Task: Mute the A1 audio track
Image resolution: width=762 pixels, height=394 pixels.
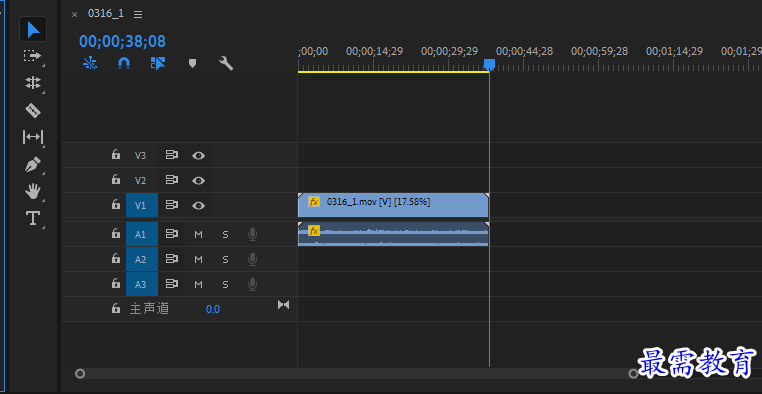Action: 198,235
